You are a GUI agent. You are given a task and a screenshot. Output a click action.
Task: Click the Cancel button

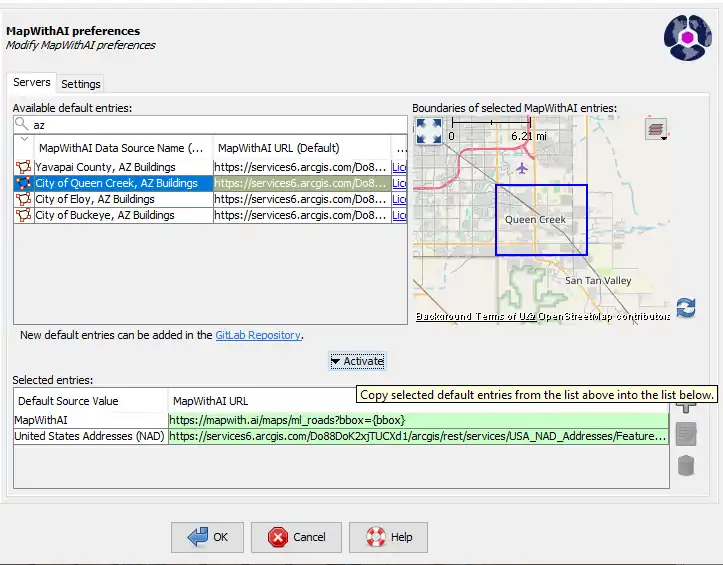click(x=296, y=537)
